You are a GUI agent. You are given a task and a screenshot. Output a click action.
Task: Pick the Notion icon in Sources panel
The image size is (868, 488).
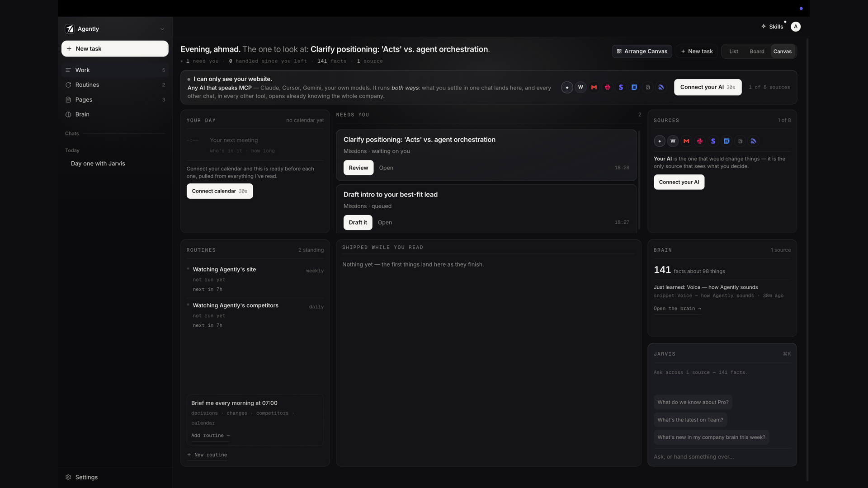[740, 141]
